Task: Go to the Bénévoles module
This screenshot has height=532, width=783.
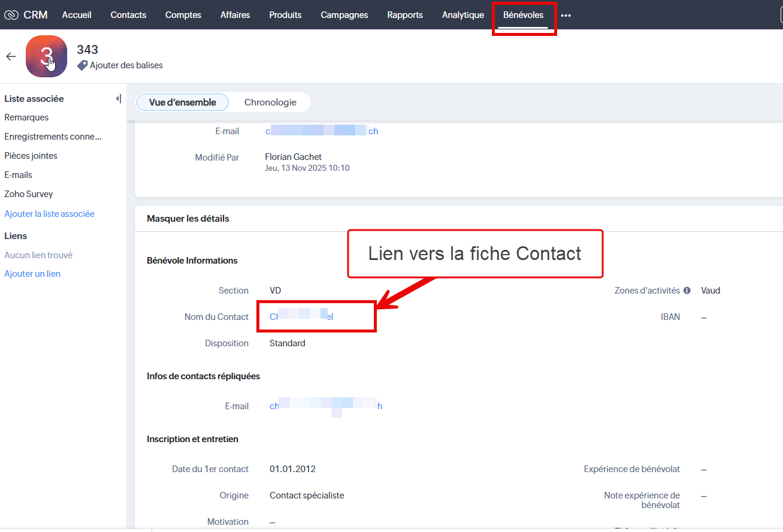Action: click(x=523, y=15)
